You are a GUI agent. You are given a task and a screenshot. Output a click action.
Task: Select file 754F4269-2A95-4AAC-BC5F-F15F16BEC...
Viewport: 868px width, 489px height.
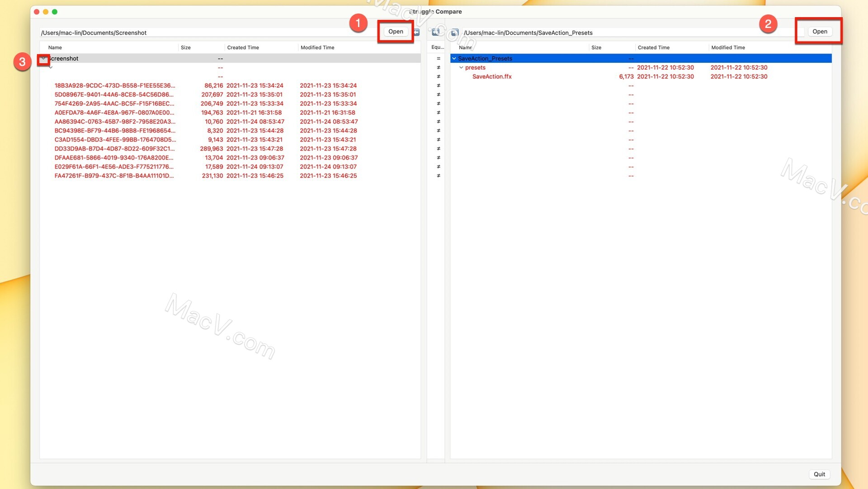[x=114, y=104]
